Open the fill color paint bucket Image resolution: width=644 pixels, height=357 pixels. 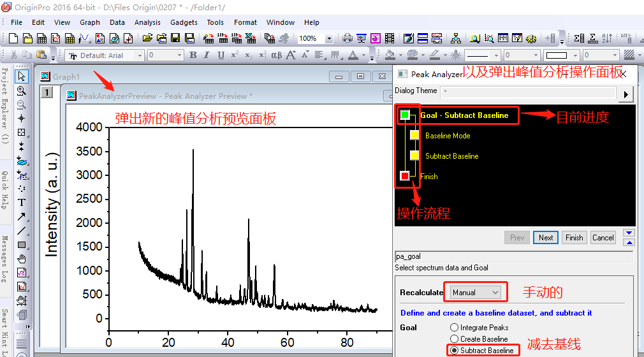click(390, 55)
